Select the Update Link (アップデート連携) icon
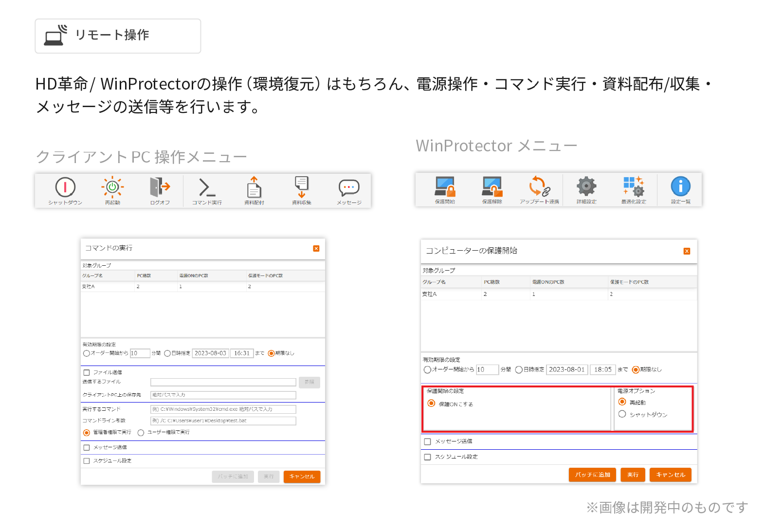 click(x=539, y=186)
